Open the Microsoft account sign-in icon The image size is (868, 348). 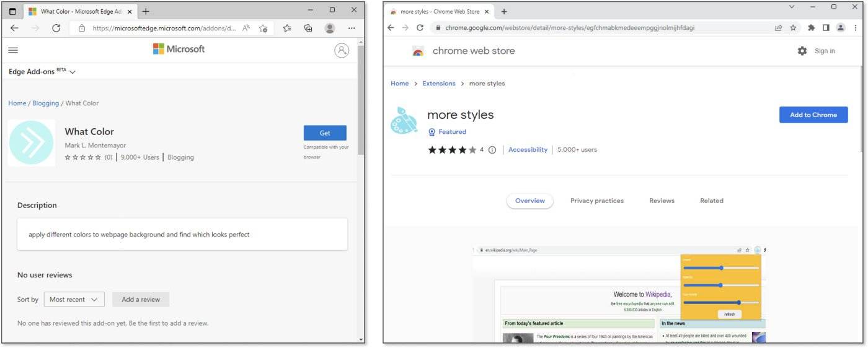[x=342, y=51]
